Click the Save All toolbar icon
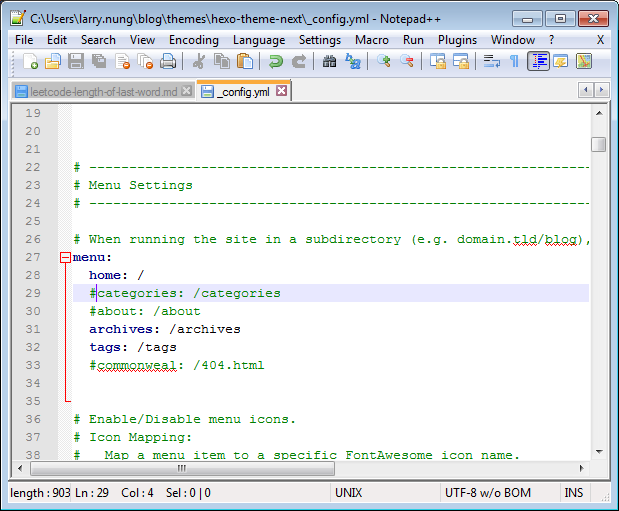Viewport: 619px width, 511px height. click(x=99, y=62)
